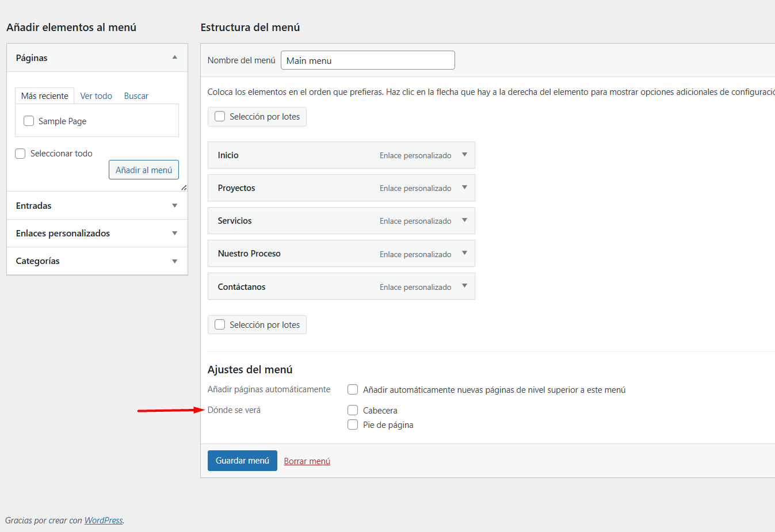
Task: Open Servicios menu item options arrow
Action: coord(464,220)
